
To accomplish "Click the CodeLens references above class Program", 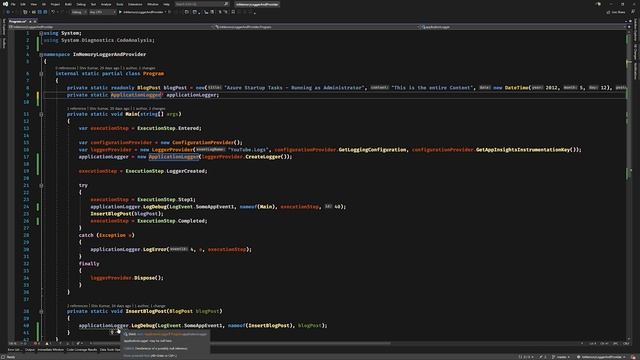I will click(x=66, y=68).
